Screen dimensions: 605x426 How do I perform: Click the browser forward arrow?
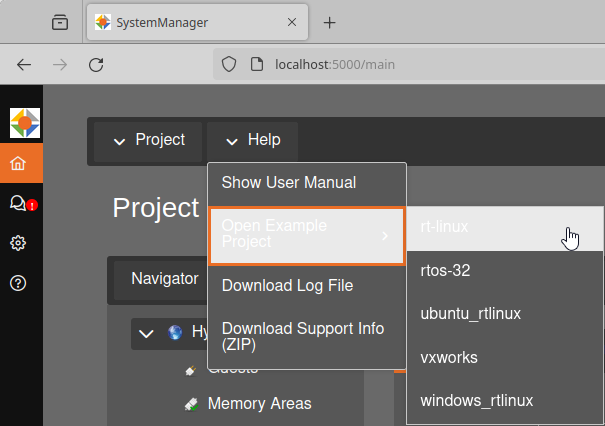coord(60,64)
